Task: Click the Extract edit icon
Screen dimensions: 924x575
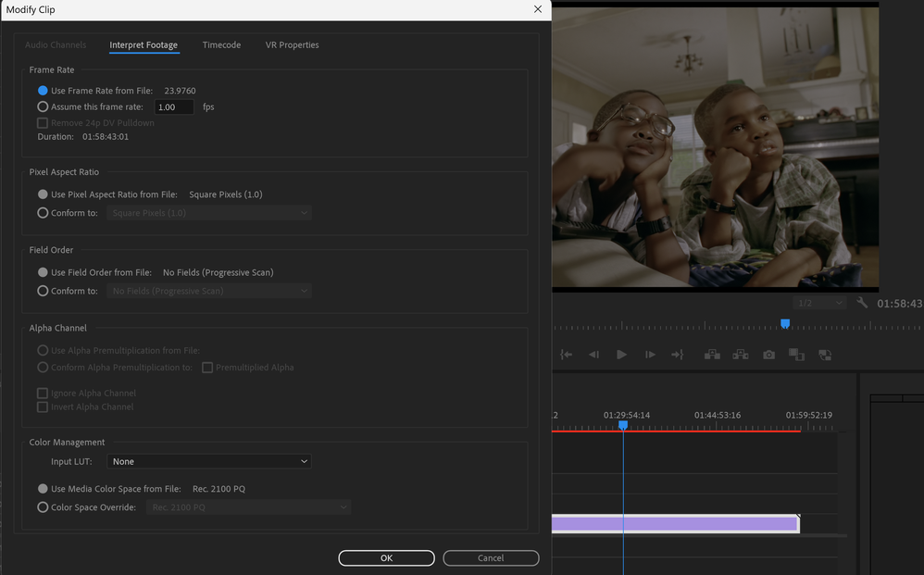Action: (740, 355)
